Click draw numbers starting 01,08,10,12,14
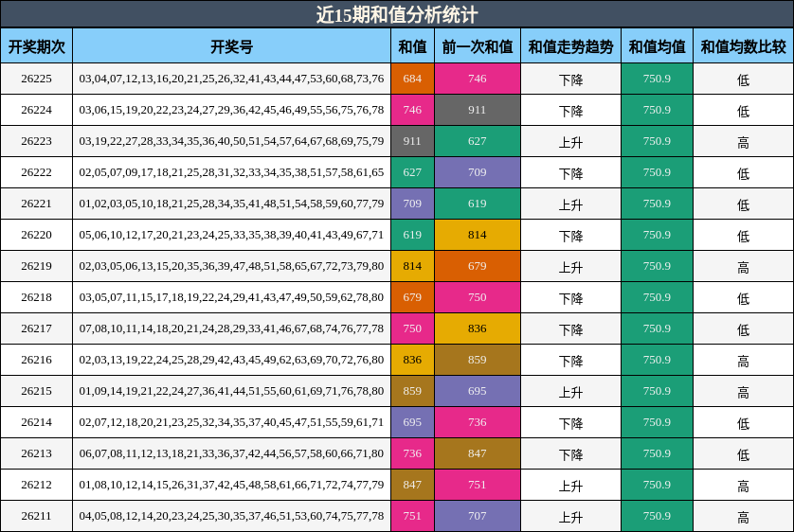The width and height of the screenshot is (794, 532). [x=231, y=485]
